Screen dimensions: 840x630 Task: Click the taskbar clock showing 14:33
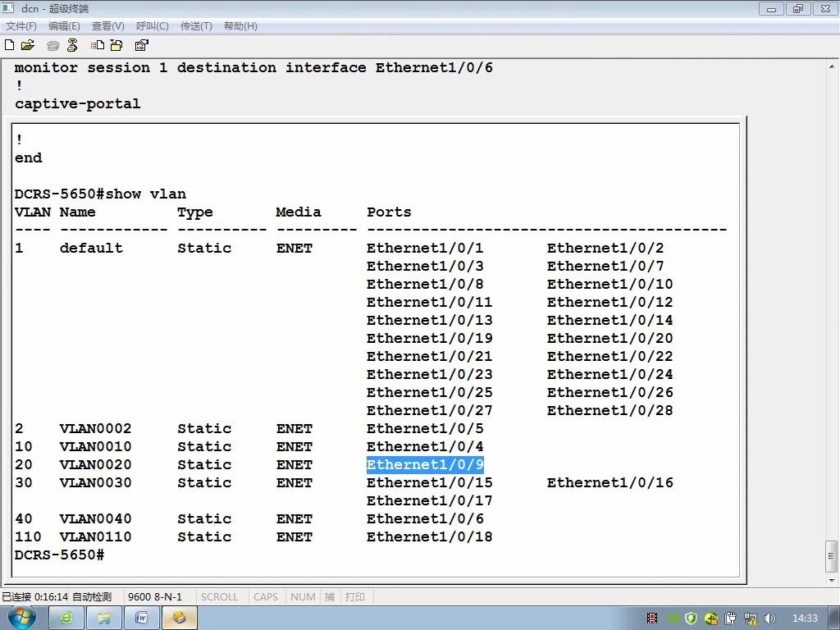click(805, 619)
